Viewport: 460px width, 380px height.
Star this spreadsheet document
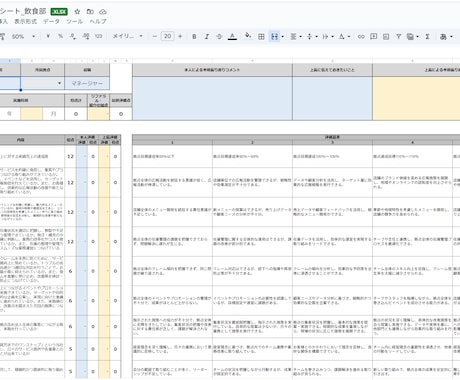click(x=77, y=12)
